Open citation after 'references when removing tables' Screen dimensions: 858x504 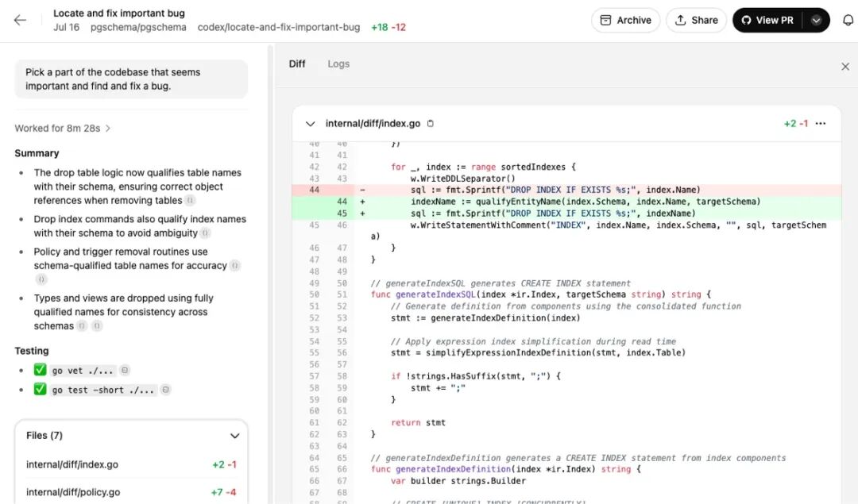coord(190,201)
